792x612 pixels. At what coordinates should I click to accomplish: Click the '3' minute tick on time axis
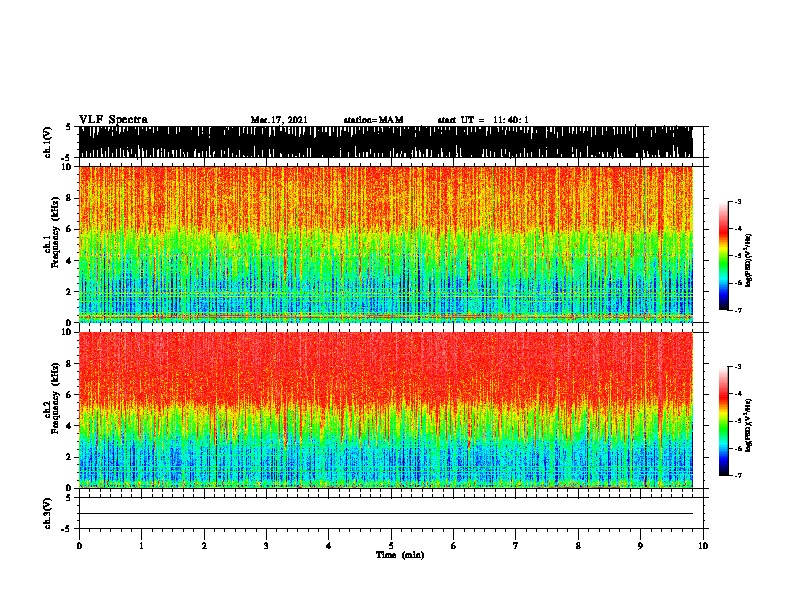[x=266, y=546]
